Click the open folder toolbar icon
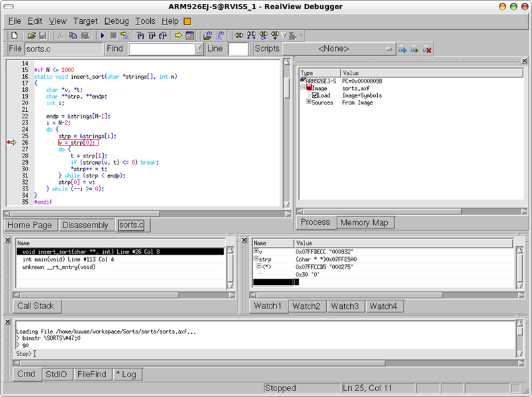The image size is (532, 397). 32,35
